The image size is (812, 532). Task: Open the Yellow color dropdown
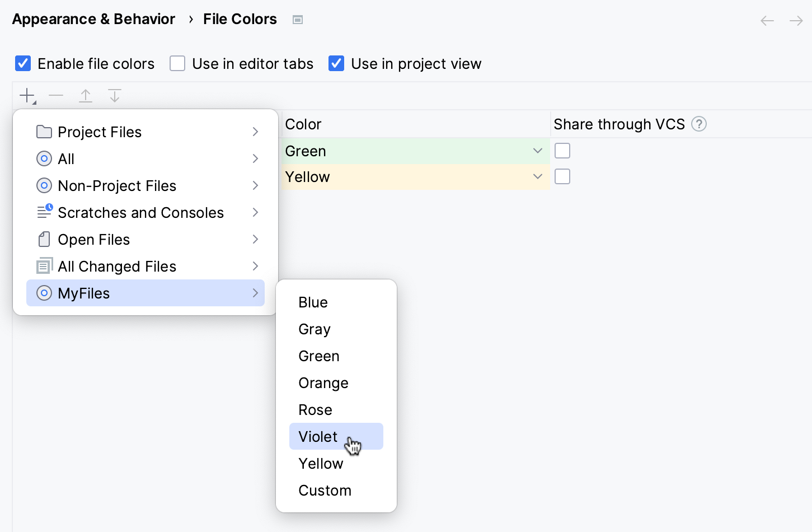tap(537, 176)
